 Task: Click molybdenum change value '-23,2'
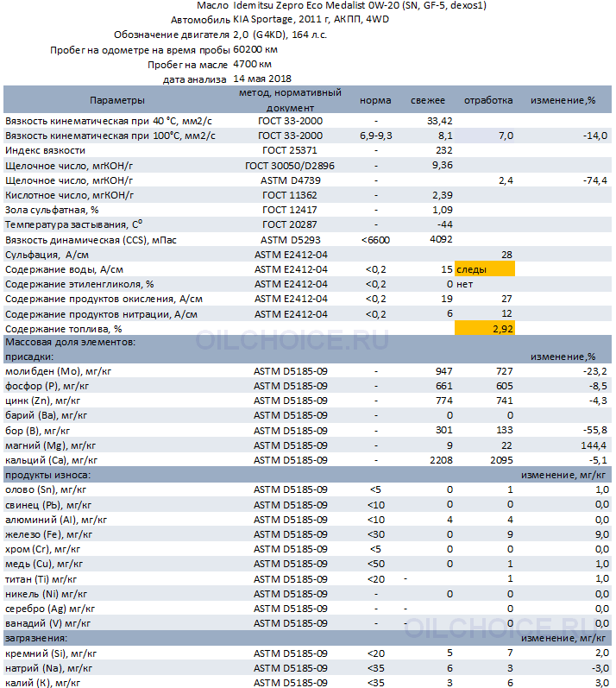tap(595, 372)
